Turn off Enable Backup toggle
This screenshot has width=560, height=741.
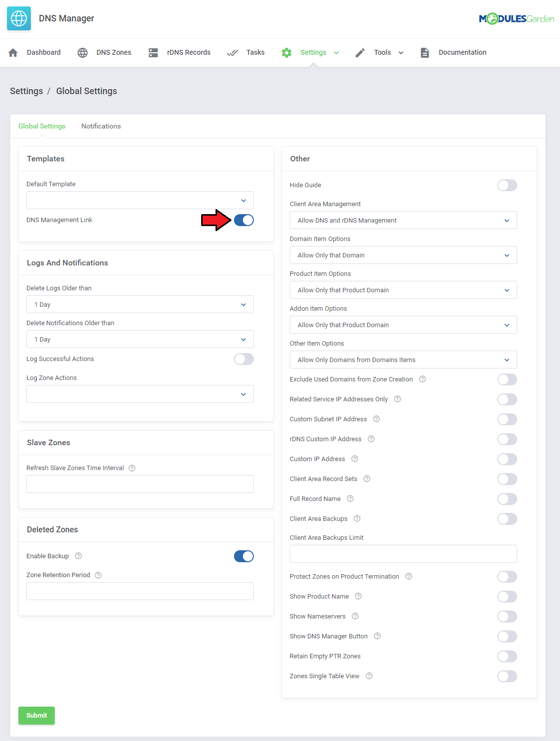pyautogui.click(x=244, y=556)
